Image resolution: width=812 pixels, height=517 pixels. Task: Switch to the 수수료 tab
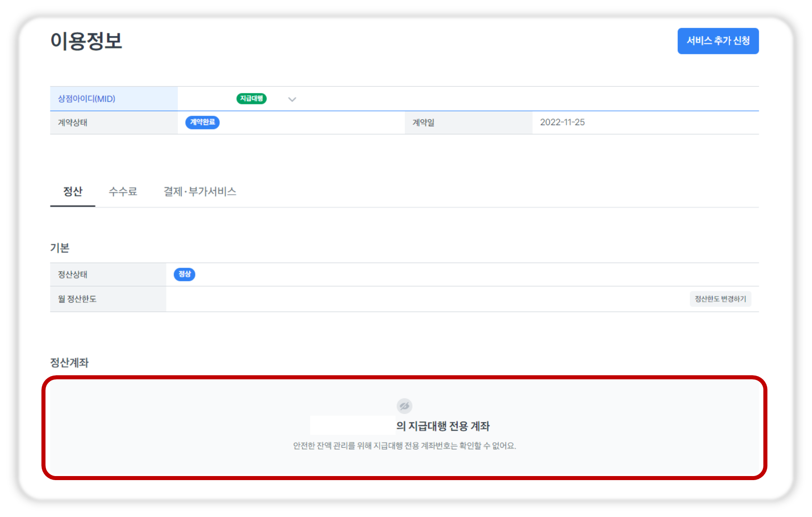pyautogui.click(x=122, y=192)
